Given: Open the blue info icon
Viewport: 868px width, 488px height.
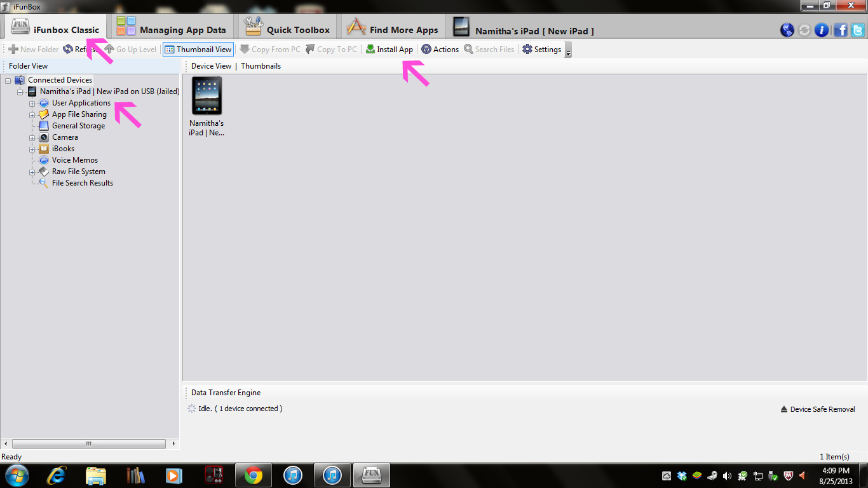Looking at the screenshot, I should 822,30.
